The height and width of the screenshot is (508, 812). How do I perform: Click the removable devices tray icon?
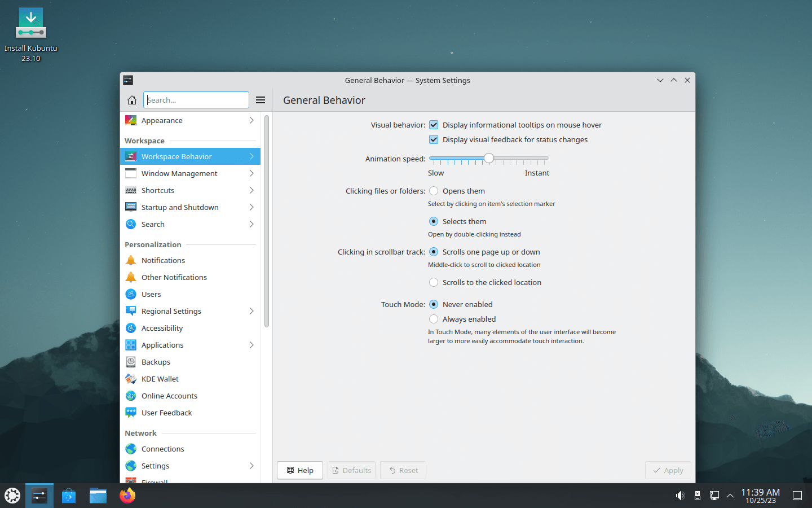[x=698, y=496]
